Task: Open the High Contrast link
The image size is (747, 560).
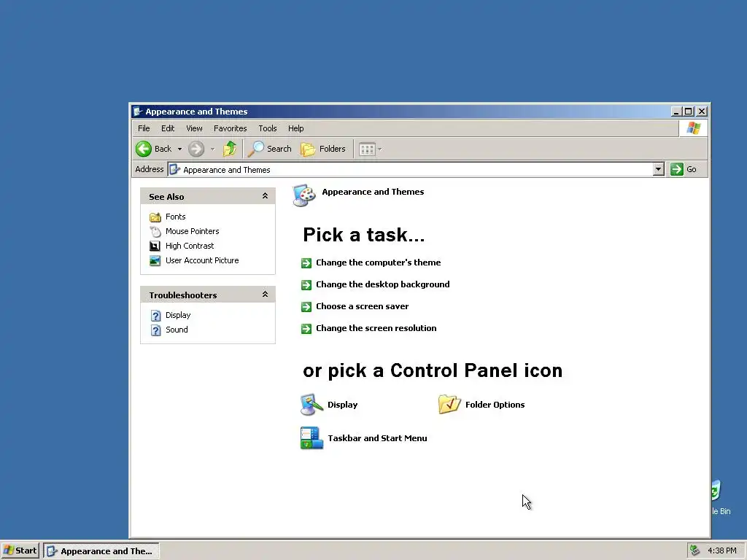Action: [190, 246]
